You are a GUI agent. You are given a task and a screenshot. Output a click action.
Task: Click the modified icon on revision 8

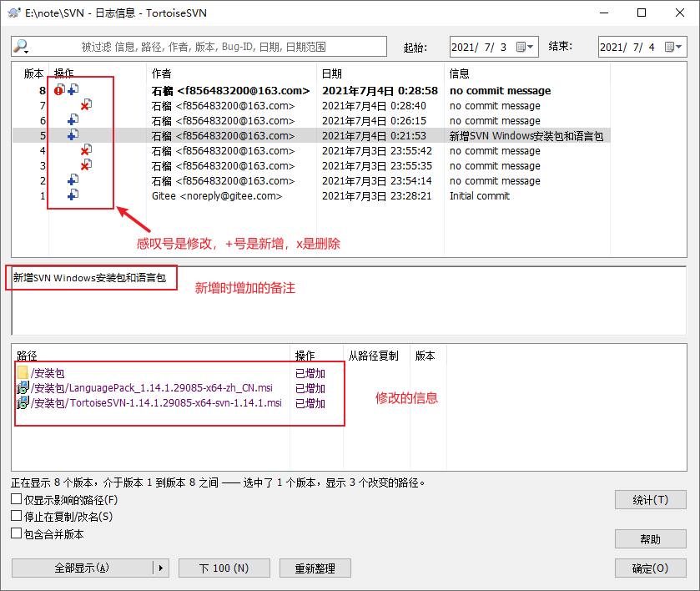coord(59,90)
